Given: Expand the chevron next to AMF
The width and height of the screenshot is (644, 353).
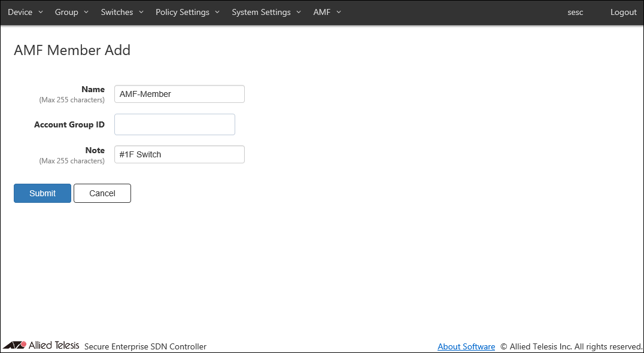Looking at the screenshot, I should [x=339, y=12].
